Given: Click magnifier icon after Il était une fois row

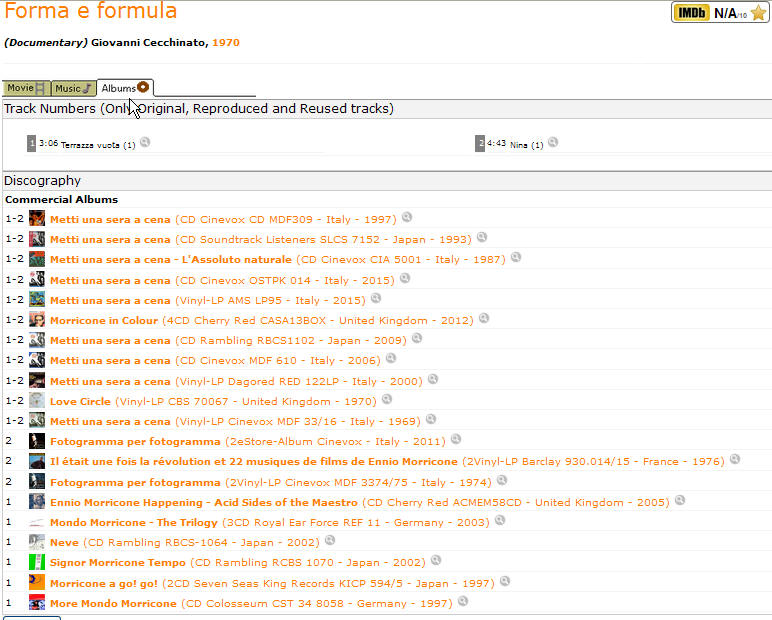Looking at the screenshot, I should click(x=735, y=459).
